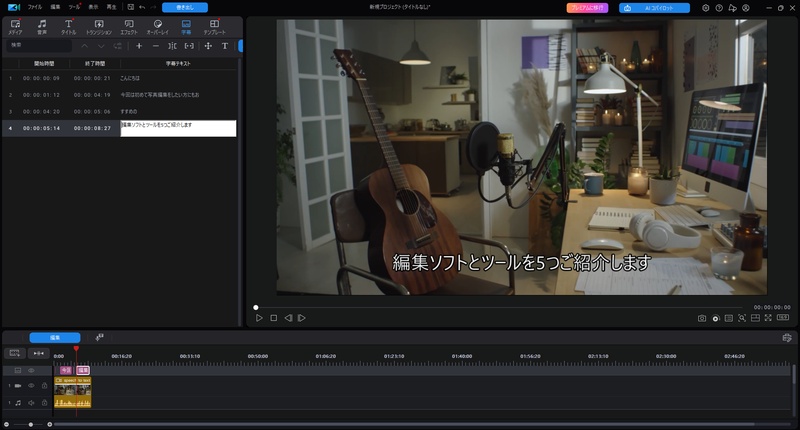Click the adjust subtitle position icon

click(208, 46)
